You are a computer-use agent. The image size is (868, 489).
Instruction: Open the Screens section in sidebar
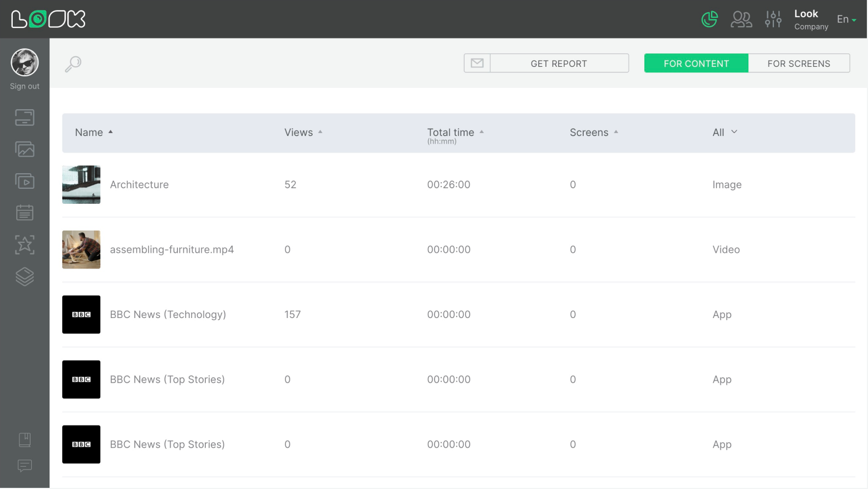click(x=24, y=118)
